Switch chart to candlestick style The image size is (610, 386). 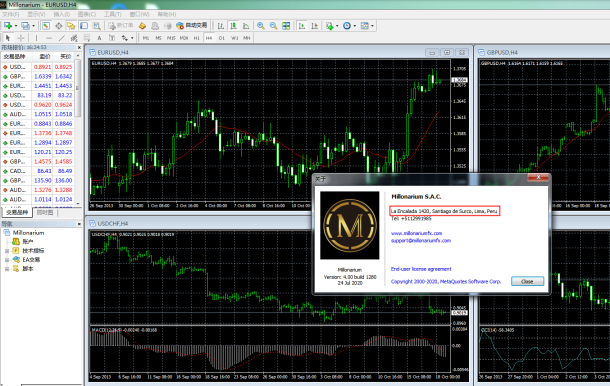[233, 26]
